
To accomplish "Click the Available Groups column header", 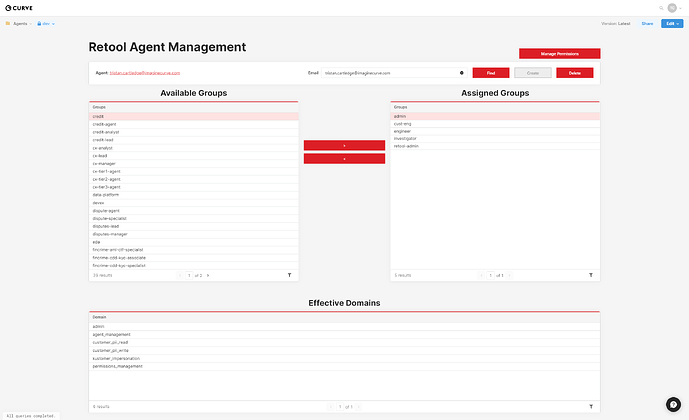I will pos(193,107).
